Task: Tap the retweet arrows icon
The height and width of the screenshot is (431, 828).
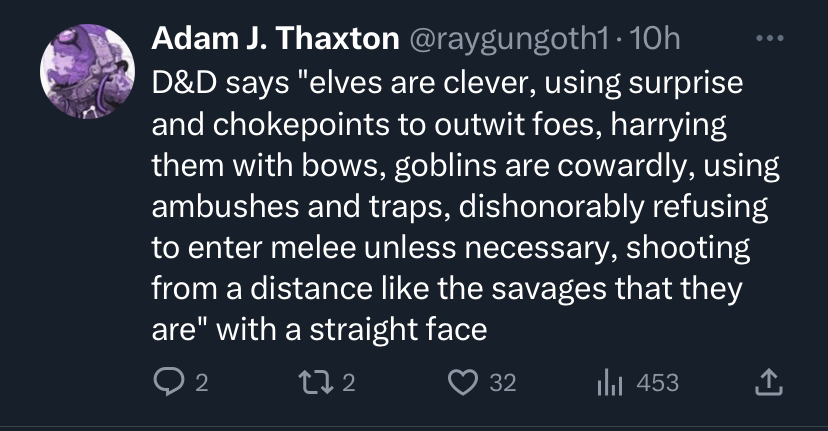Action: point(315,382)
